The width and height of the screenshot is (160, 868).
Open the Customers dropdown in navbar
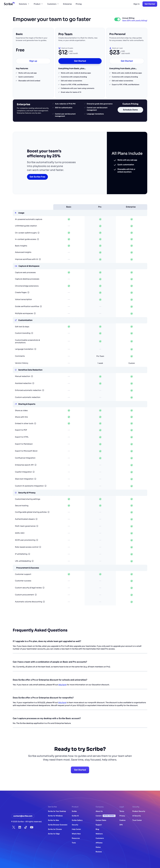(53, 4)
